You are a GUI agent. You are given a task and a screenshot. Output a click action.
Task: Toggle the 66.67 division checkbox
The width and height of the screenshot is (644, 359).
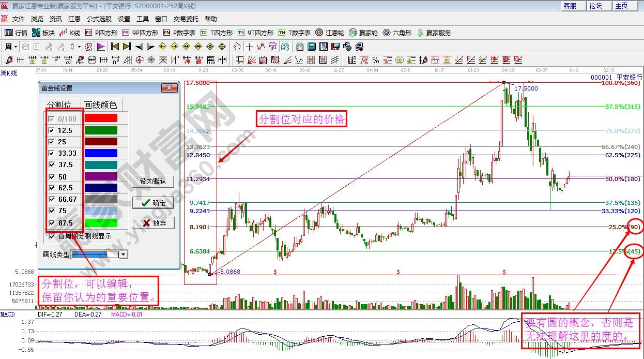51,199
